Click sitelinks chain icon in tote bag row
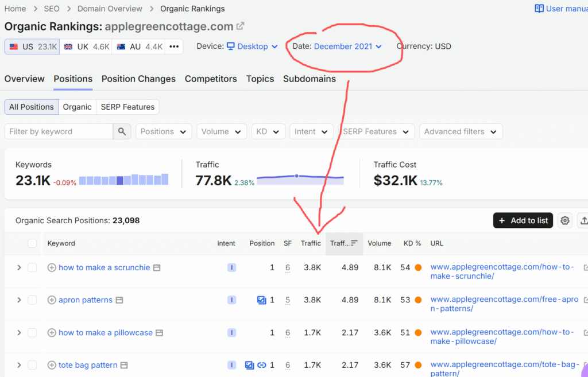The image size is (588, 377). pos(262,365)
